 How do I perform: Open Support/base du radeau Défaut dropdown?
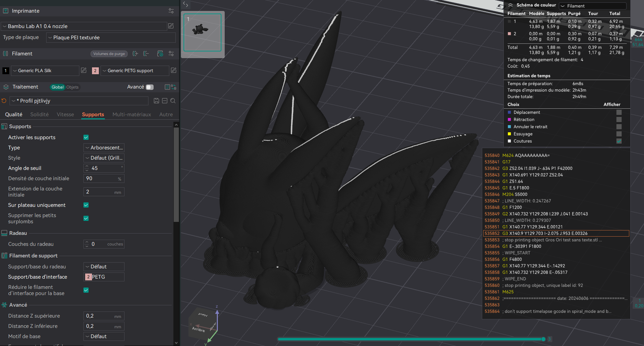click(104, 267)
